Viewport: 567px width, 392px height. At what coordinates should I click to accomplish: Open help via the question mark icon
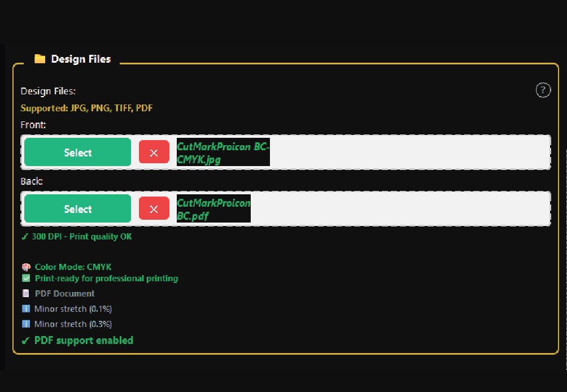click(543, 90)
